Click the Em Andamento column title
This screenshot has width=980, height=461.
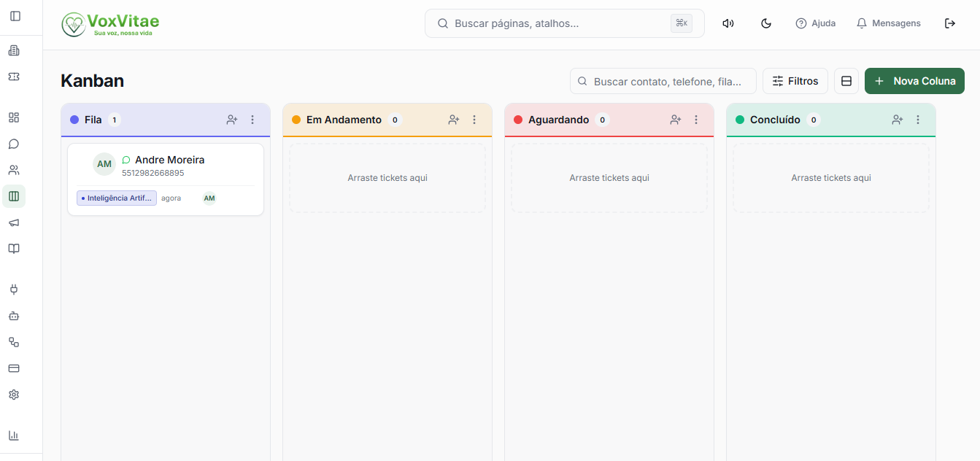pyautogui.click(x=344, y=120)
